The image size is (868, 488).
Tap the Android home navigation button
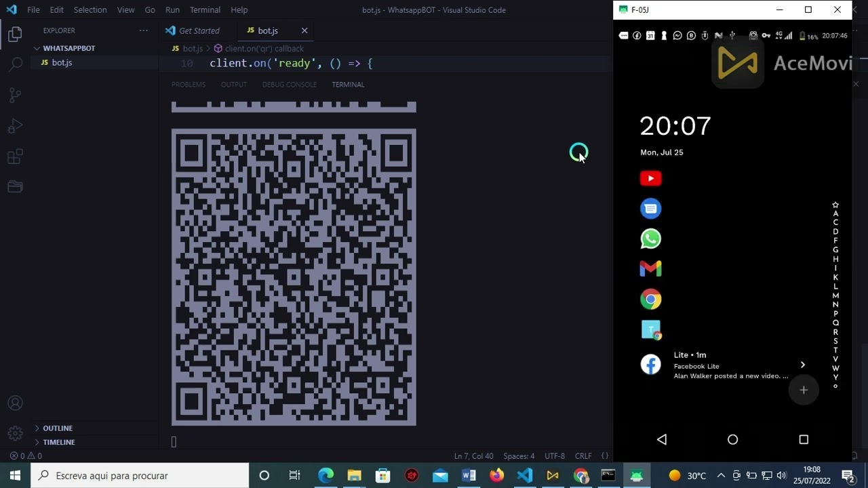click(x=732, y=439)
